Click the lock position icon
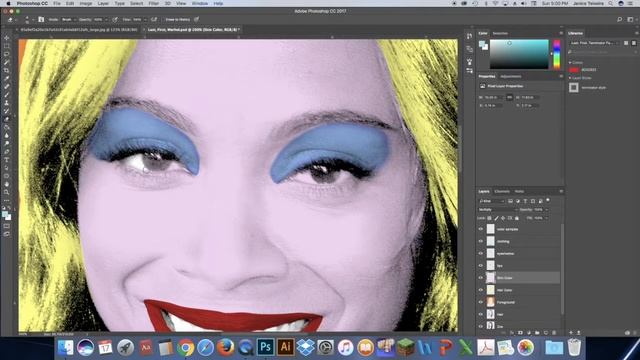Screen dimensions: 640x360 pos(503,218)
